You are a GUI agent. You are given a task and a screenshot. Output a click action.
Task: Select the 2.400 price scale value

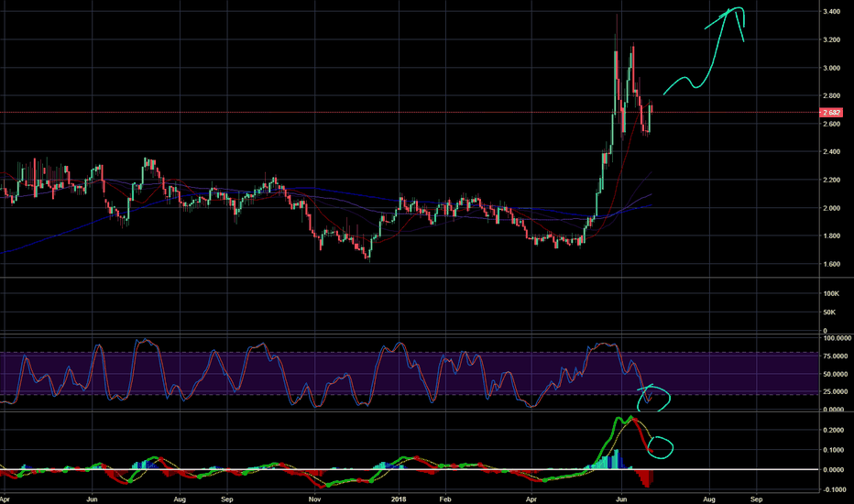point(831,152)
